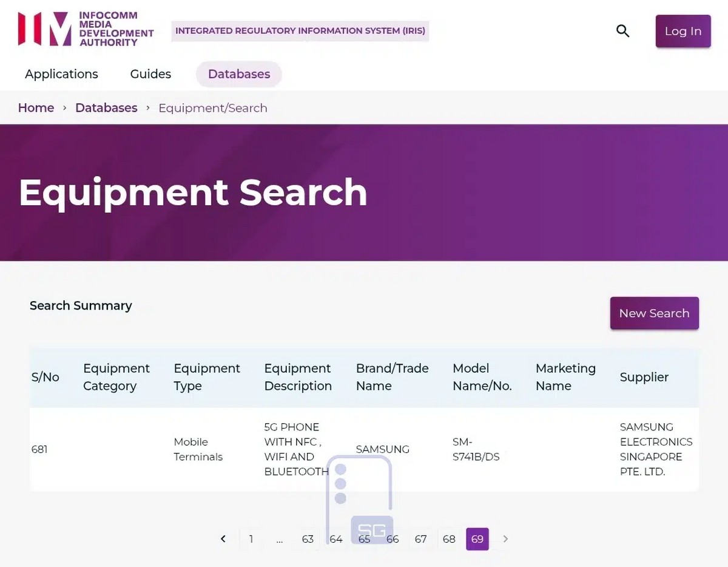
Task: Click the pagination ellipsis
Action: 279,539
